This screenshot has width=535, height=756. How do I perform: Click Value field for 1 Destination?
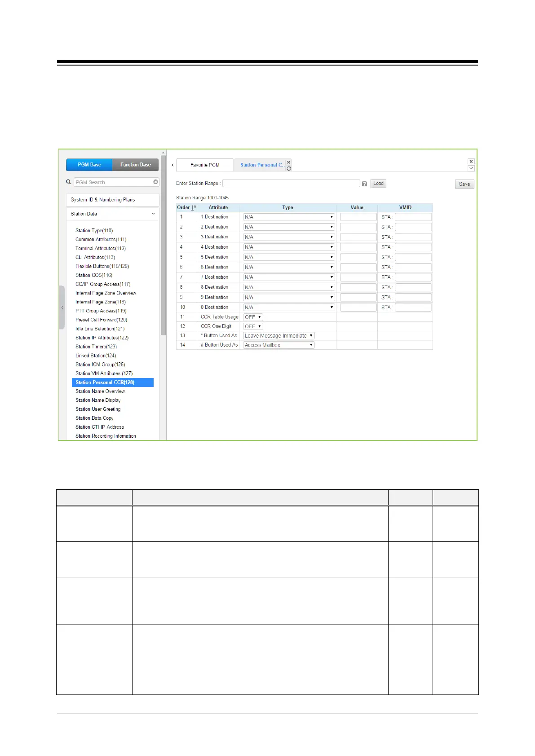[358, 217]
